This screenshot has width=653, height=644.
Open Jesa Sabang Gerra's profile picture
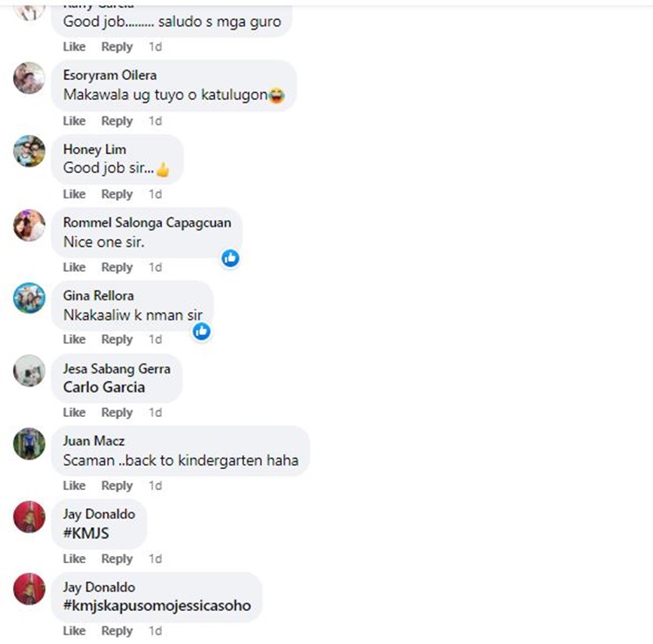[x=29, y=371]
